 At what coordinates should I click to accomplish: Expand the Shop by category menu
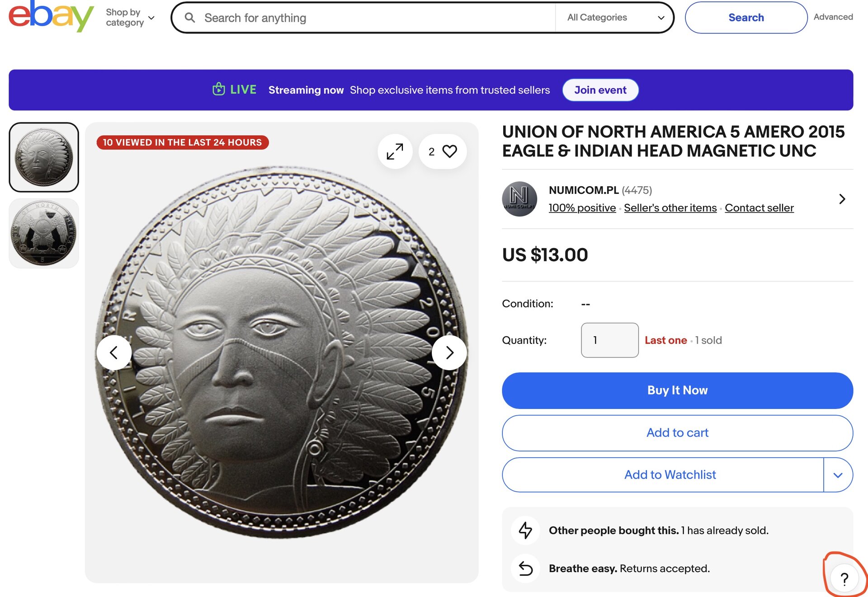(130, 18)
